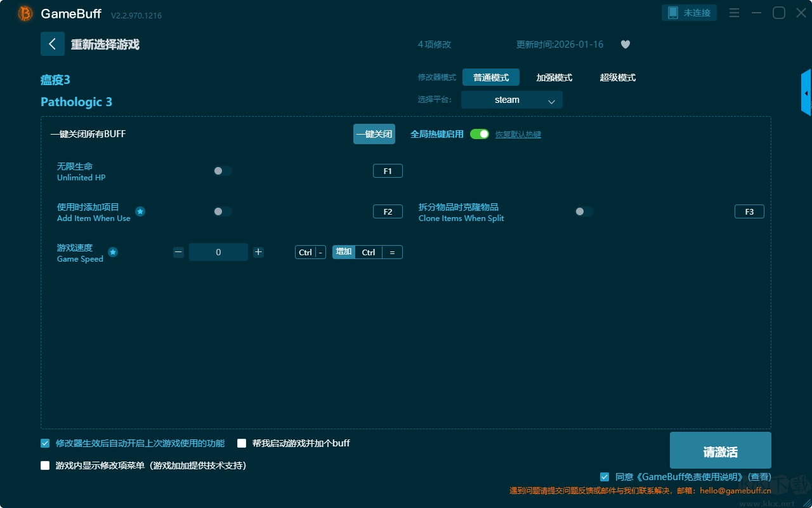
Task: Click star icon beside Add Item When Use
Action: tap(140, 211)
